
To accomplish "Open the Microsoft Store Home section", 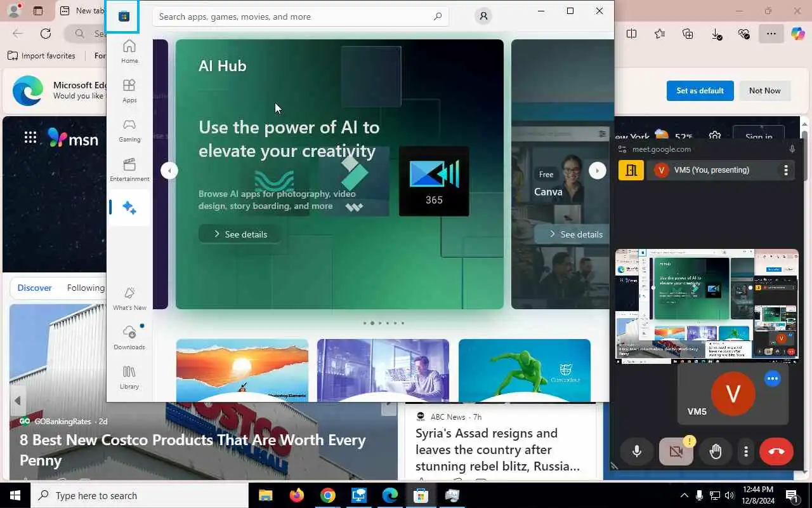I will [129, 51].
